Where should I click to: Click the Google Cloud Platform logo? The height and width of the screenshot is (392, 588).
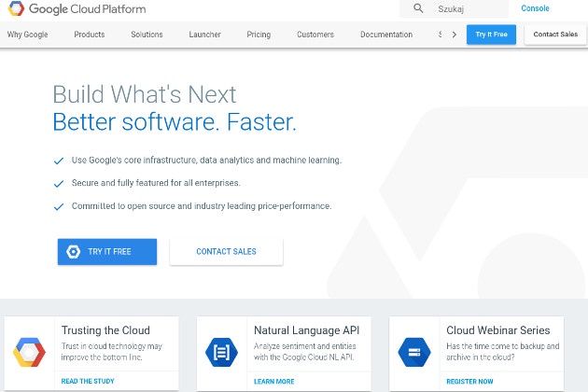pyautogui.click(x=77, y=8)
